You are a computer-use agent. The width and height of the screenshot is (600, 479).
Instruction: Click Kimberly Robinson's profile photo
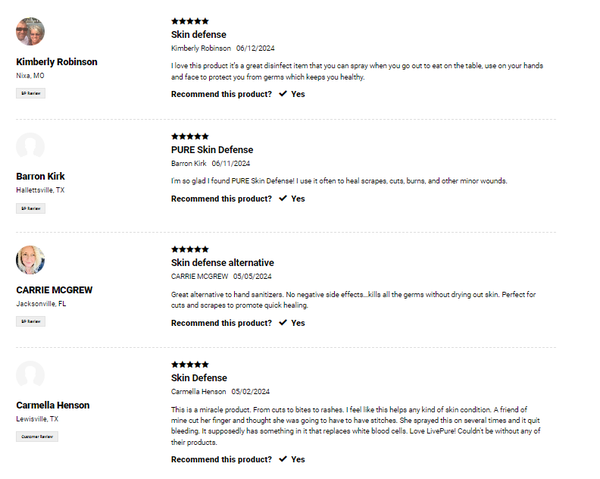(31, 31)
